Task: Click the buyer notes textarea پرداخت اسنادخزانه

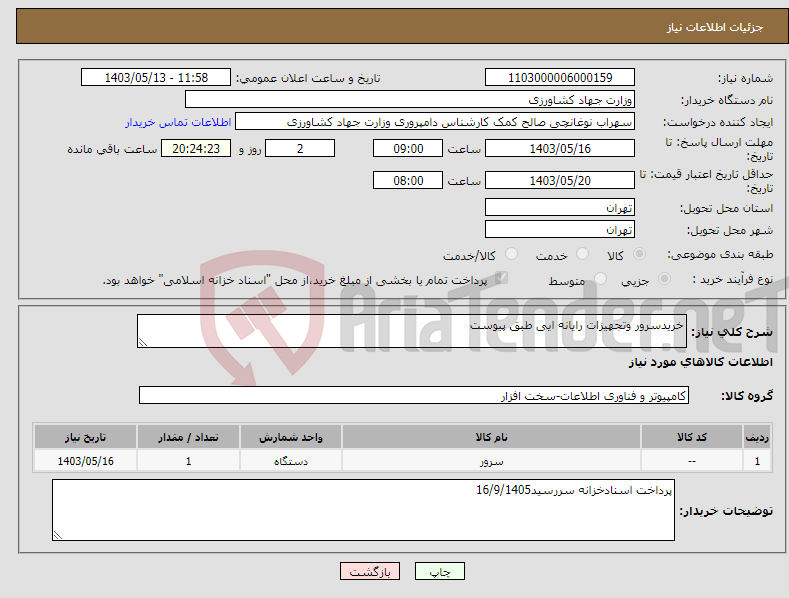Action: point(363,510)
